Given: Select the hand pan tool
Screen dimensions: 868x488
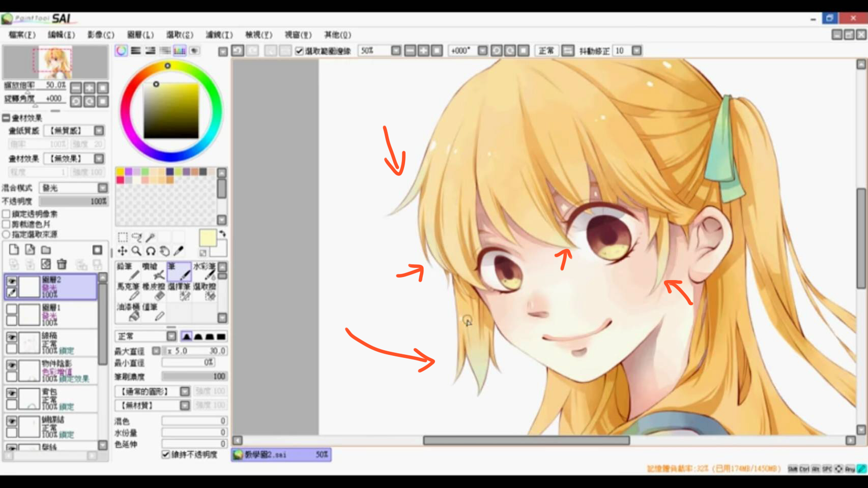Looking at the screenshot, I should 164,251.
